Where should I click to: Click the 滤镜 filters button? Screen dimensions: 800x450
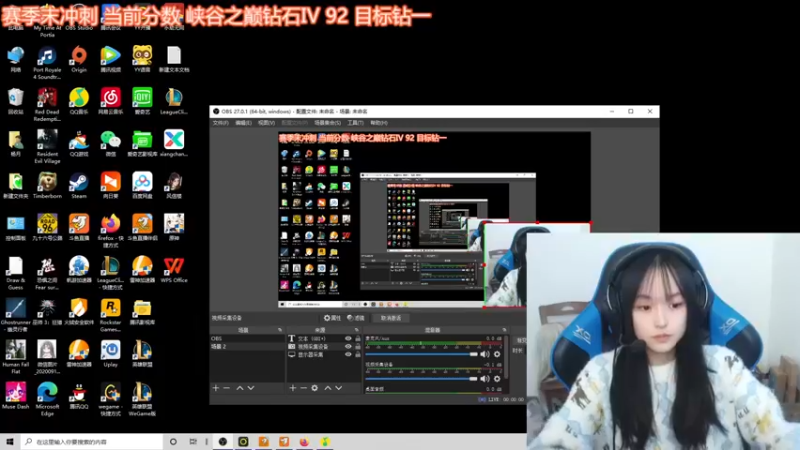click(356, 318)
